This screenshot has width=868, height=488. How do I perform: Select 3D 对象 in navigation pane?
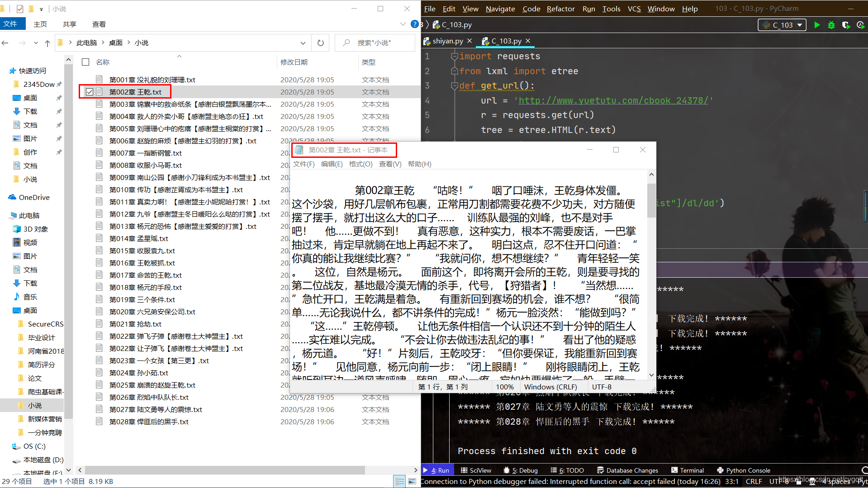point(36,229)
